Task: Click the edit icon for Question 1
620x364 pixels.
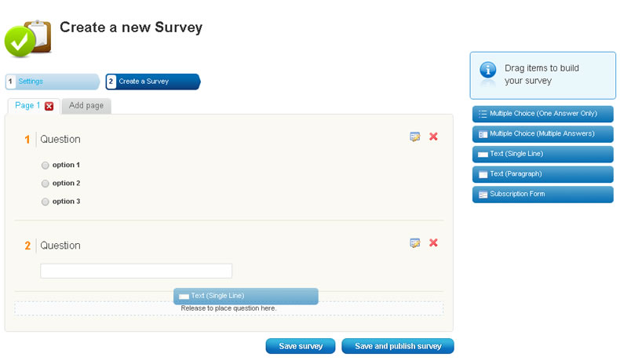Action: (x=415, y=136)
